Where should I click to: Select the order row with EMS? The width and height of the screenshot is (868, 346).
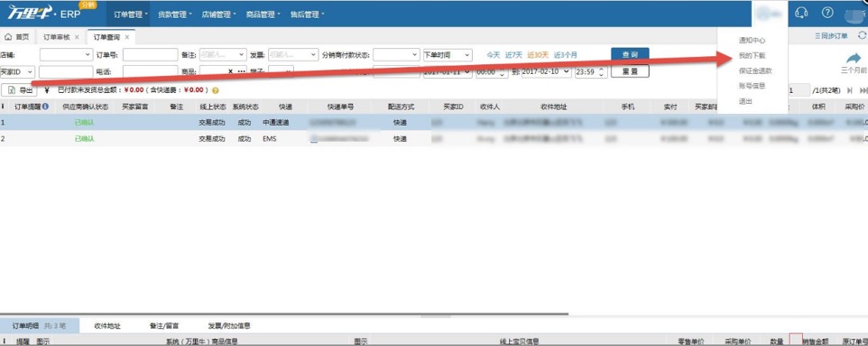click(x=434, y=138)
